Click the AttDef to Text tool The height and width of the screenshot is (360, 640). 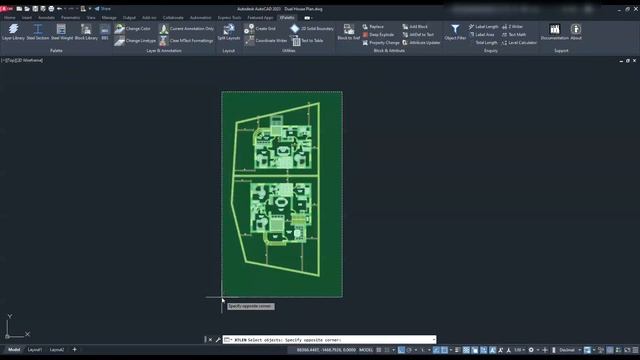click(x=418, y=35)
